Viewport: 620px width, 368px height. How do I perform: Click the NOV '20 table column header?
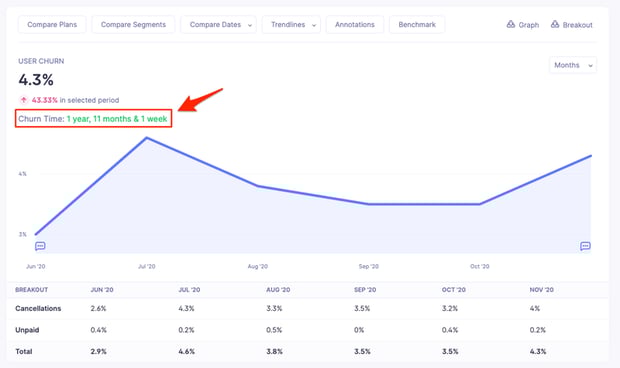542,290
